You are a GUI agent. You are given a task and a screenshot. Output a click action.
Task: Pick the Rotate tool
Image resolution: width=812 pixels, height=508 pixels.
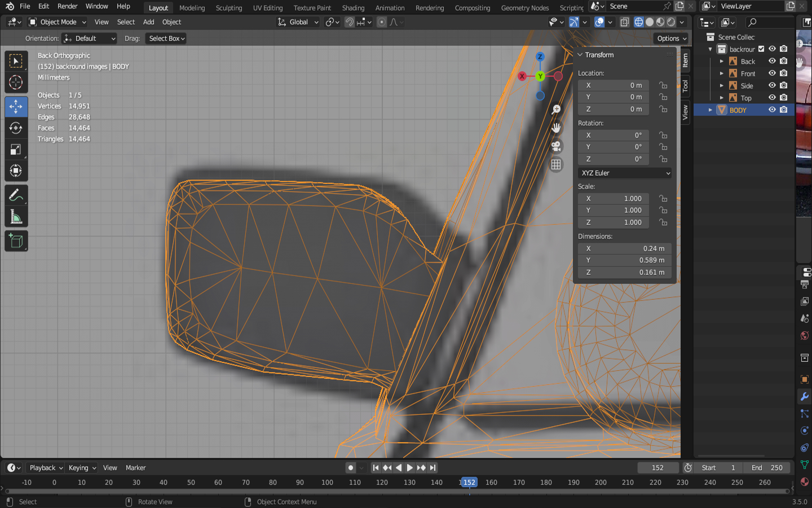16,128
